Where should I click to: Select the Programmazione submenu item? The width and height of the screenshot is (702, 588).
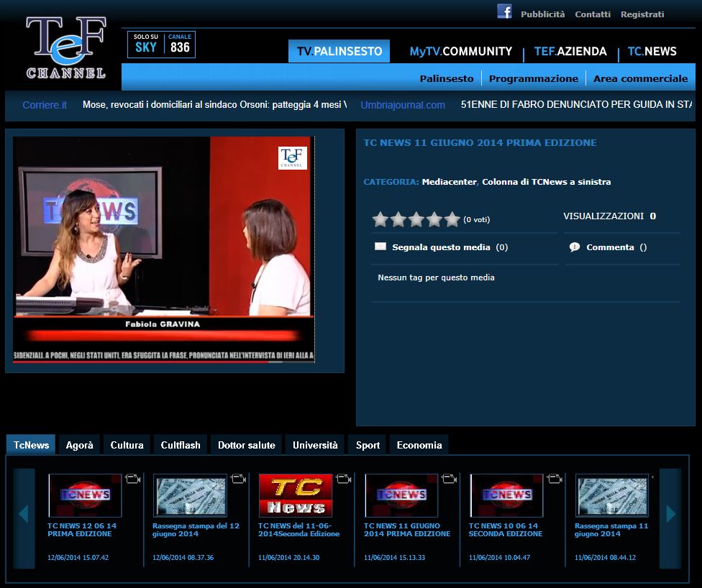tap(533, 78)
